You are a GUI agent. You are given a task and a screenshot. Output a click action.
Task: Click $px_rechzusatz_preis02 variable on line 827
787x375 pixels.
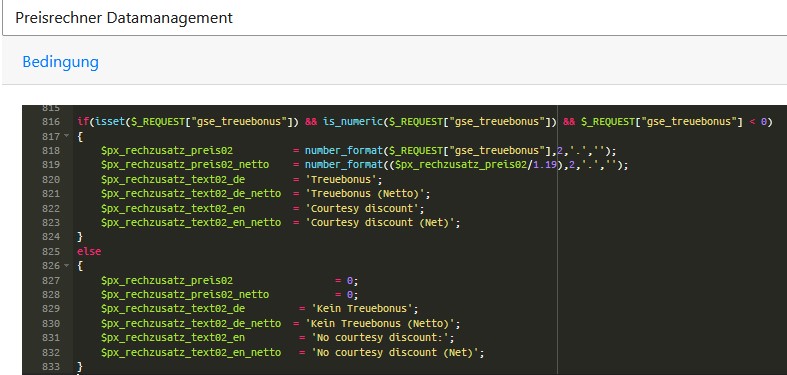167,280
